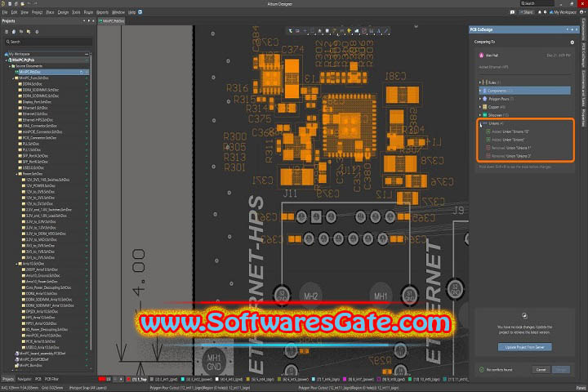The image size is (588, 392).
Task: Click the PCB CoDesign settings gear
Action: [572, 42]
